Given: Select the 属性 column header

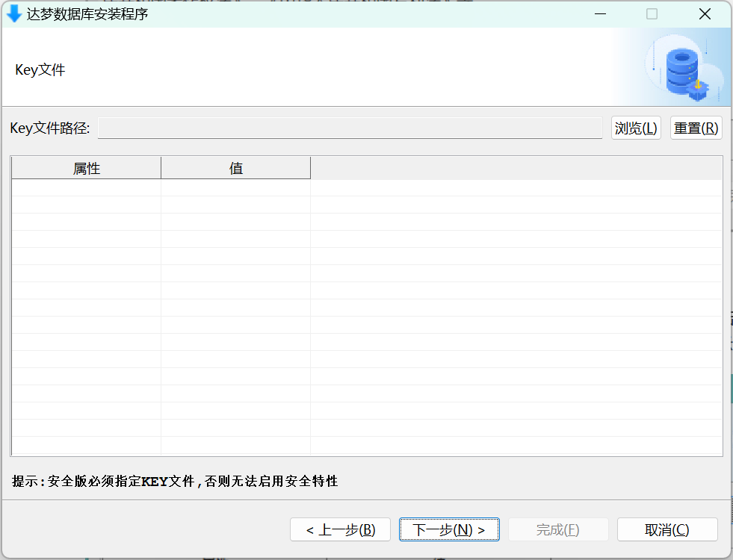Looking at the screenshot, I should click(x=87, y=168).
